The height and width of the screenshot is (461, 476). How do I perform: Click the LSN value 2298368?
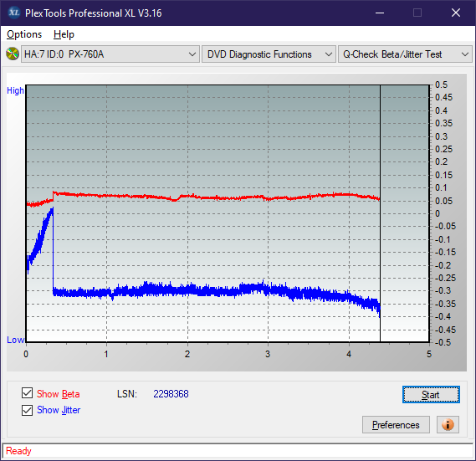click(171, 394)
